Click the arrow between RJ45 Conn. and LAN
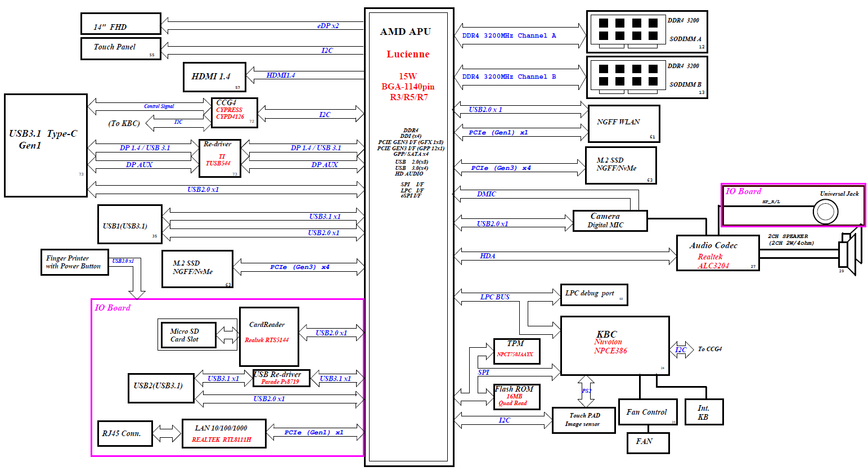The width and height of the screenshot is (868, 471). pos(167,434)
